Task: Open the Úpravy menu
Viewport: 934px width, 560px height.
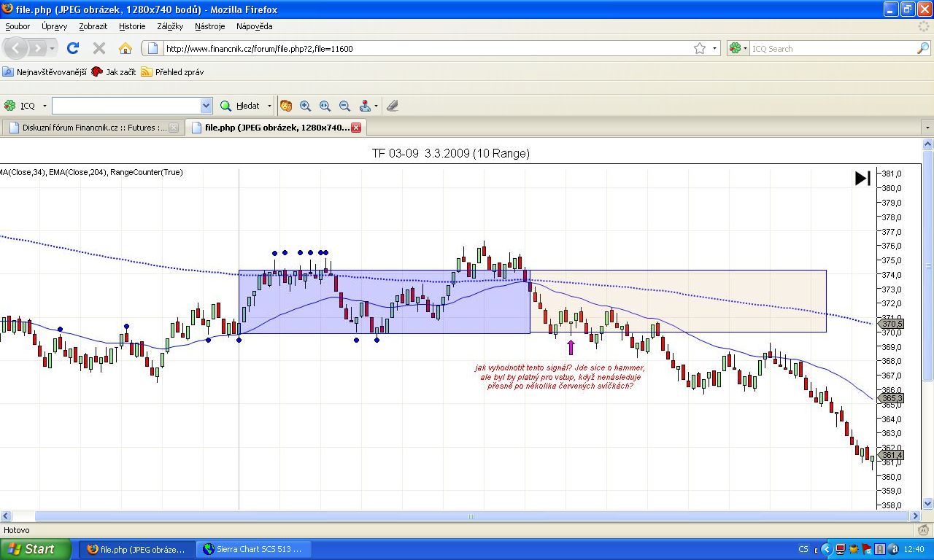Action: pyautogui.click(x=55, y=26)
